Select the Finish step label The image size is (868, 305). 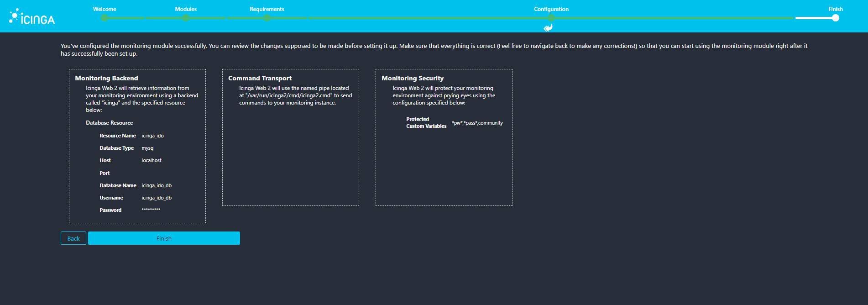coord(835,9)
